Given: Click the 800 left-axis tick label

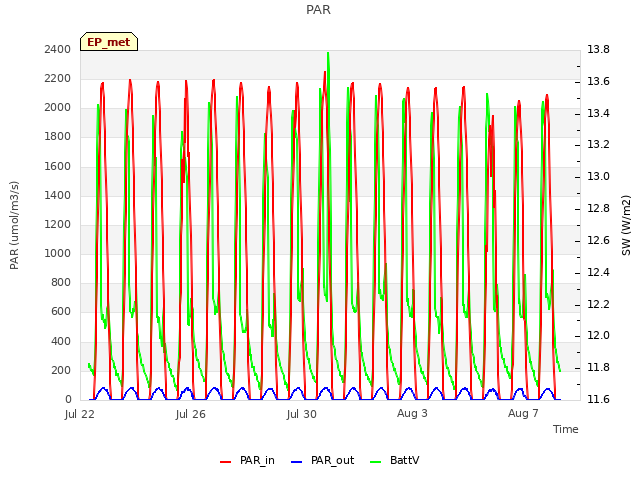Looking at the screenshot, I should click(x=61, y=282).
